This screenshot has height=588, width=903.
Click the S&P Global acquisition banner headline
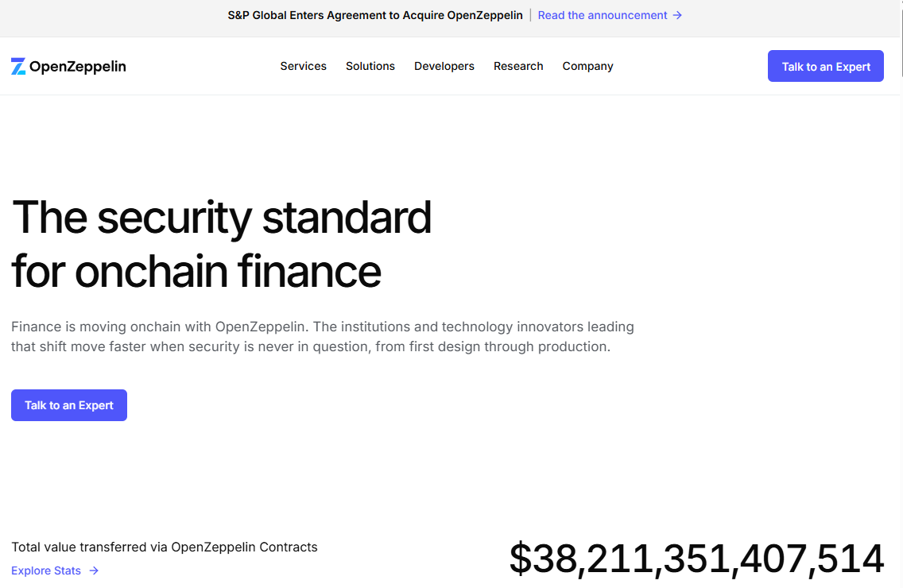[375, 16]
